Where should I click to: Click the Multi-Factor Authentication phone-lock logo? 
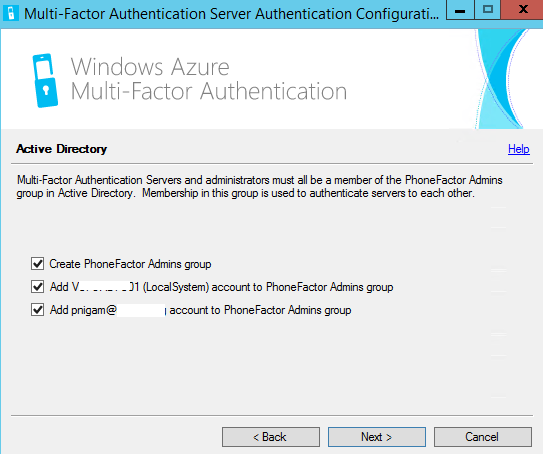tap(45, 80)
